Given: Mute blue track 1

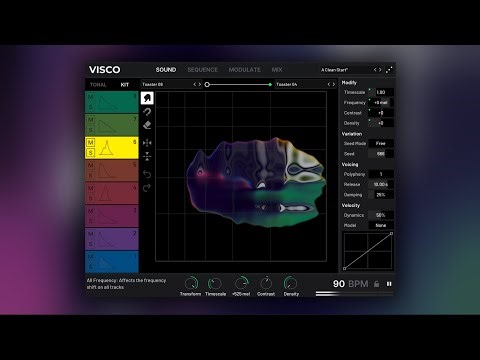Looking at the screenshot, I should 90,257.
